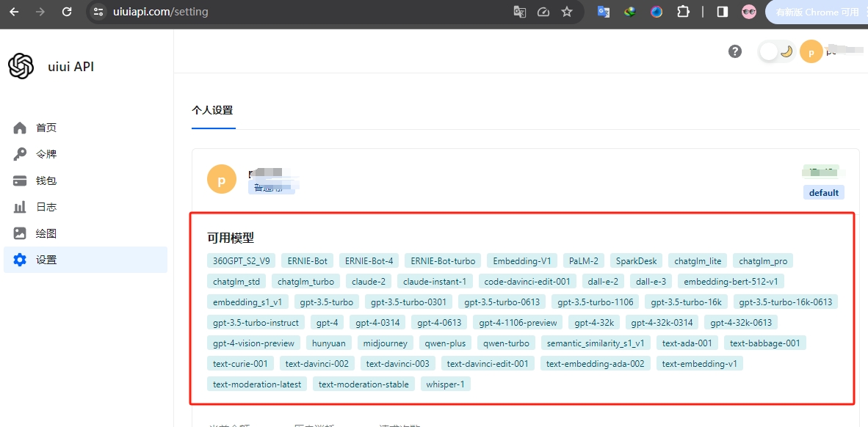Viewport: 868px width, 427px height.
Task: Open the help question mark icon
Action: pyautogui.click(x=734, y=51)
